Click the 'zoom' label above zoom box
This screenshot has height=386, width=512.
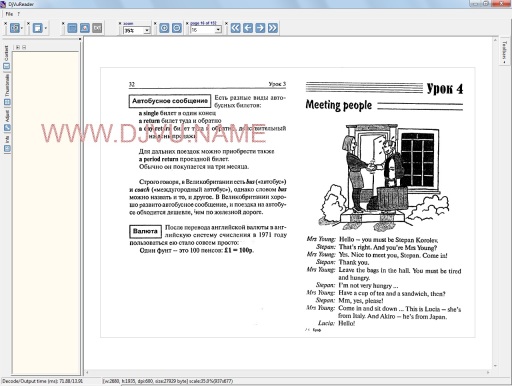pyautogui.click(x=128, y=23)
